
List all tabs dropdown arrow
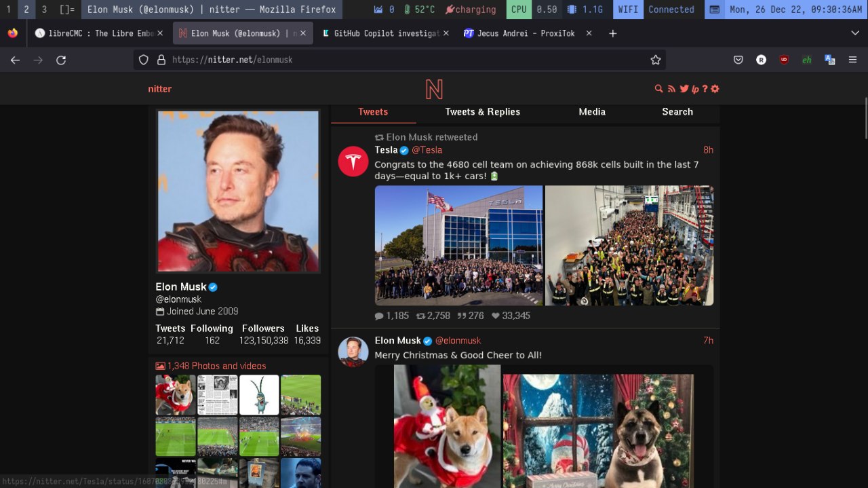[854, 33]
